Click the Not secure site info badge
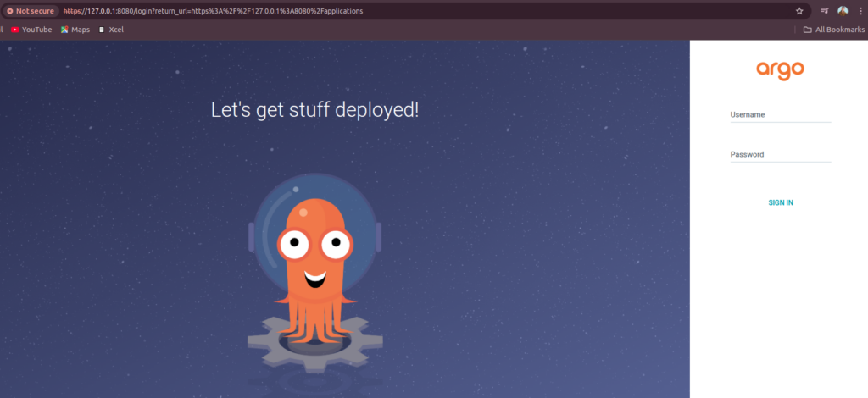This screenshot has height=398, width=868. 31,11
